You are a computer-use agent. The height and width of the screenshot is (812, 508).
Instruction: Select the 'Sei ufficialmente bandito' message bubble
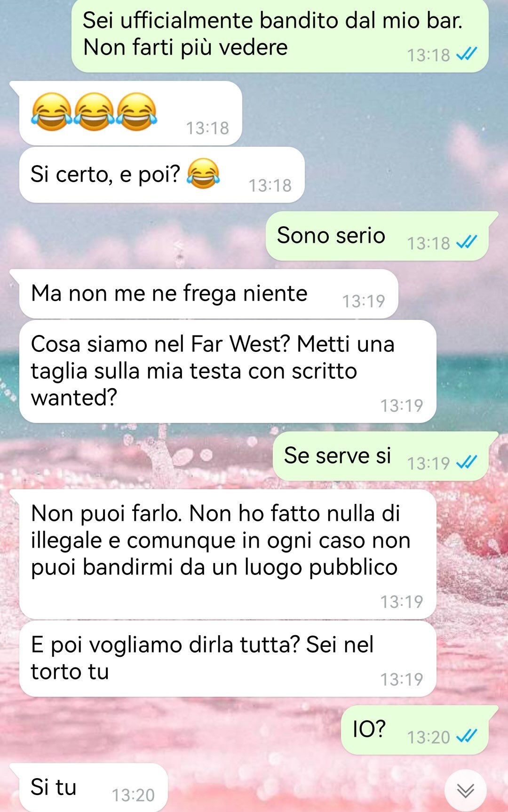click(280, 36)
